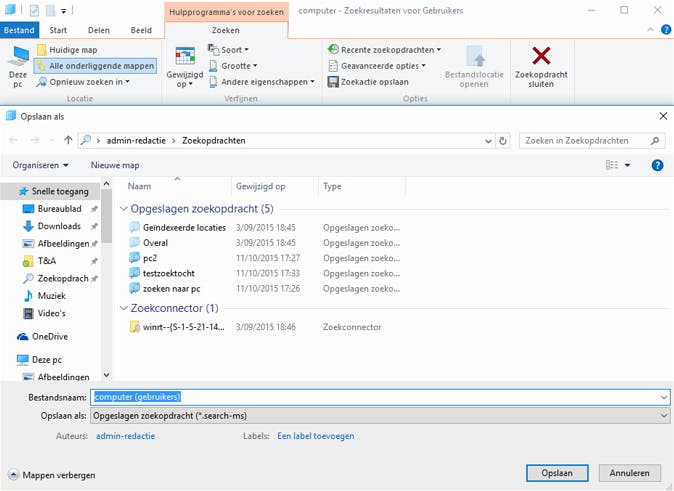674x491 pixels.
Task: Click Bestandslocatie openen button
Action: tap(474, 67)
